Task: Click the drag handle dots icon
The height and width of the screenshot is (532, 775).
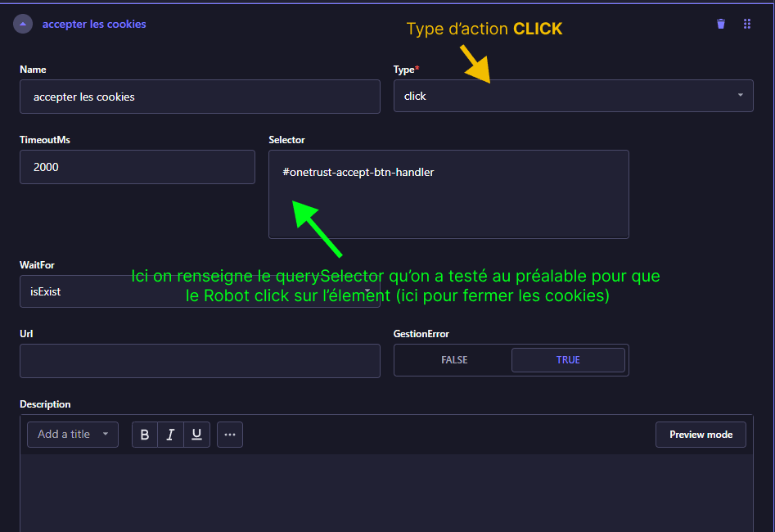Action: [x=746, y=24]
